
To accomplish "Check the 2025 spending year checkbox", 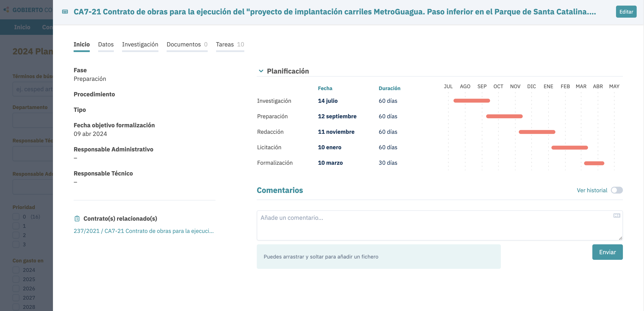I will point(16,279).
